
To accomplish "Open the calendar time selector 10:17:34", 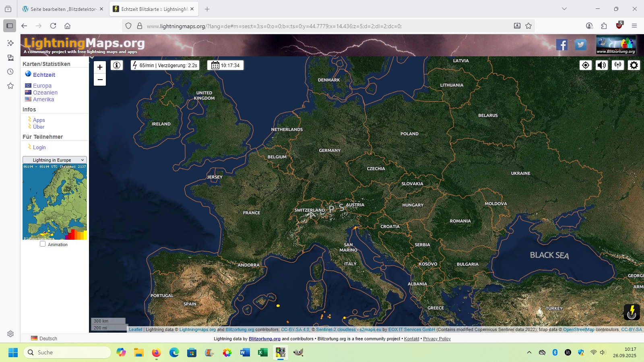I will [x=225, y=65].
